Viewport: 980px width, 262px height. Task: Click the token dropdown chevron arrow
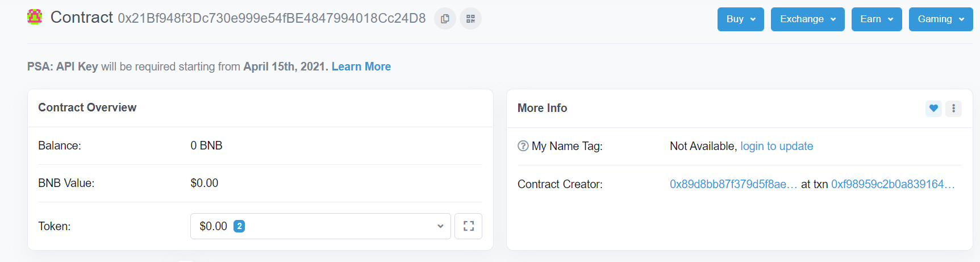[440, 226]
